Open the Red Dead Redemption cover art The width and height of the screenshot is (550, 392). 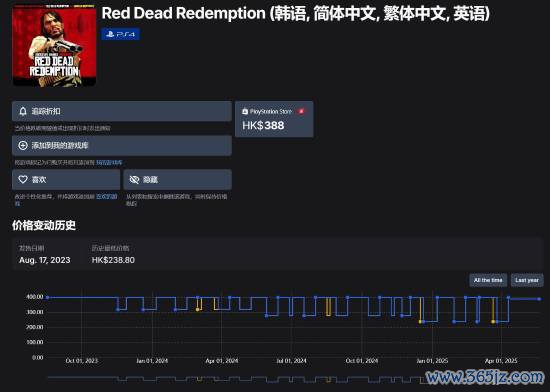click(x=54, y=46)
